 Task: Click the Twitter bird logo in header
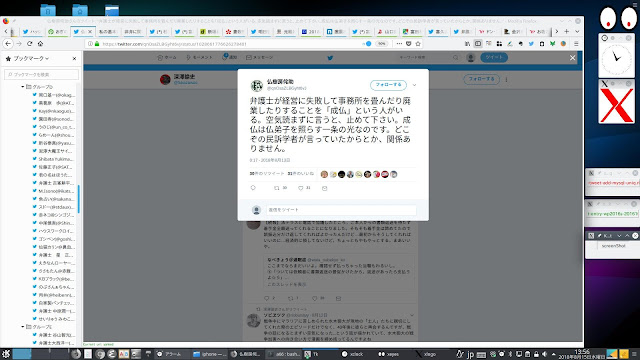330,58
